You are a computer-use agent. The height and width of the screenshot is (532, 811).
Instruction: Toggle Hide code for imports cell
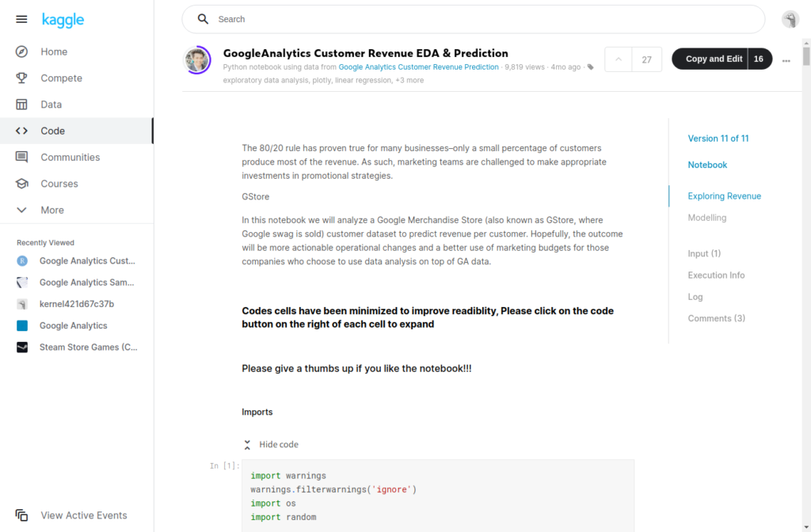271,445
